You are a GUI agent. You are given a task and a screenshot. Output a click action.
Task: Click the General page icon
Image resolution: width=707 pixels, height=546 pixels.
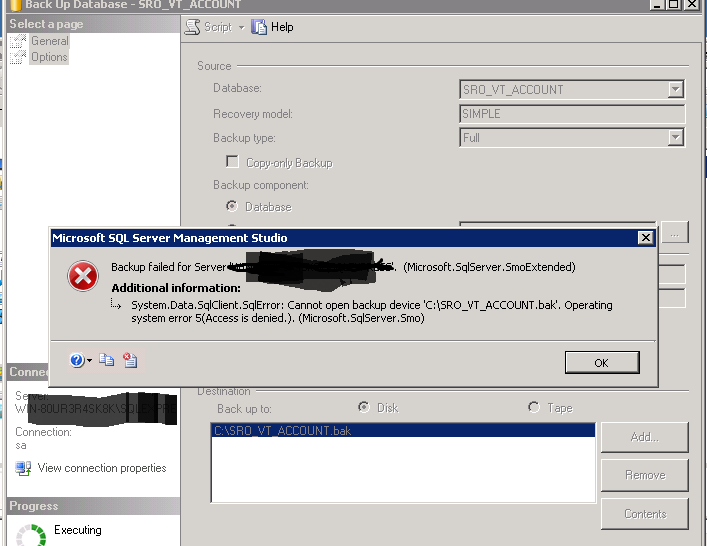pyautogui.click(x=18, y=41)
